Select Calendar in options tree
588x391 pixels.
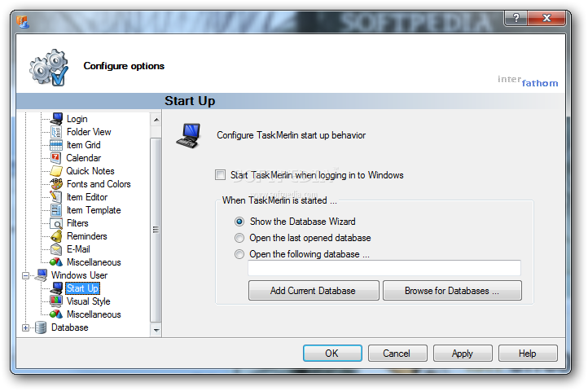(84, 158)
